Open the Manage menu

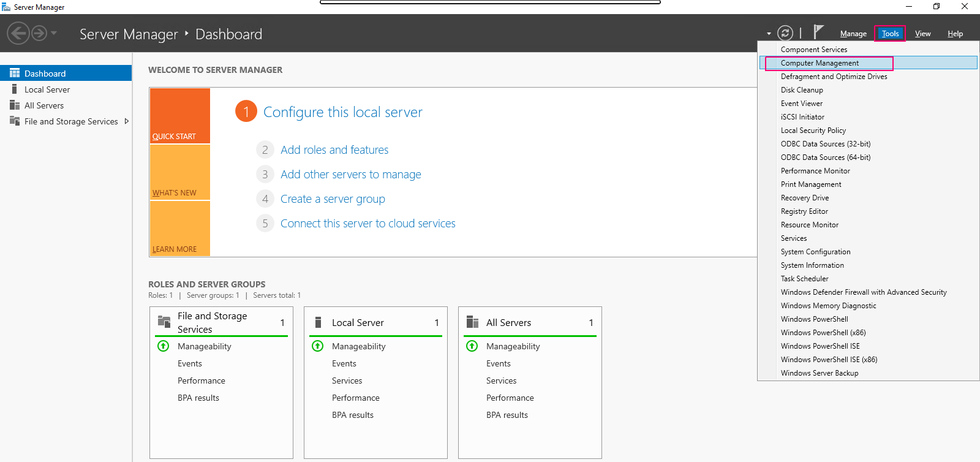pos(853,34)
